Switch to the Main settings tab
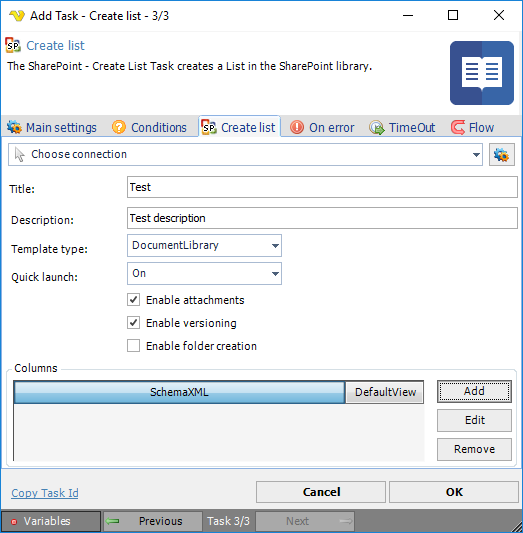The image size is (523, 533). (52, 127)
